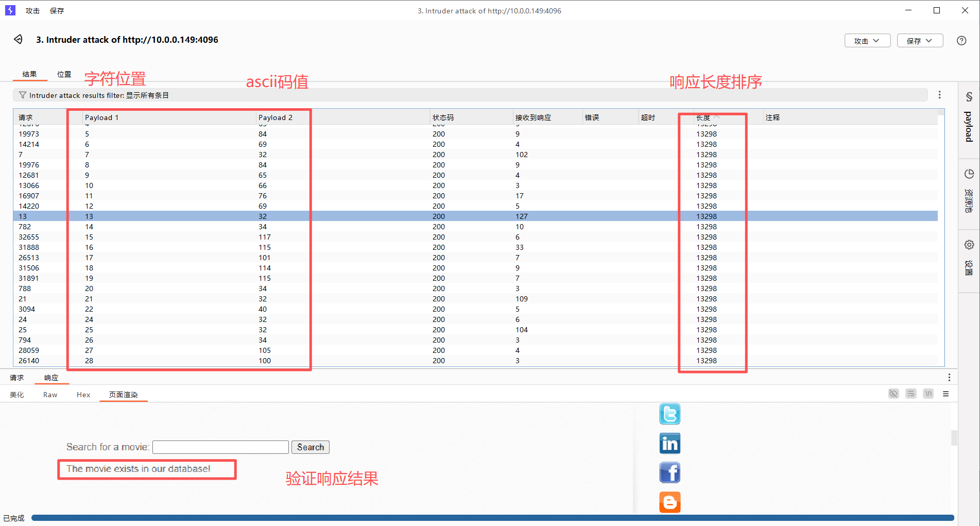Sort by the 超时 column header
Screen dimensions: 980x526
click(x=666, y=117)
